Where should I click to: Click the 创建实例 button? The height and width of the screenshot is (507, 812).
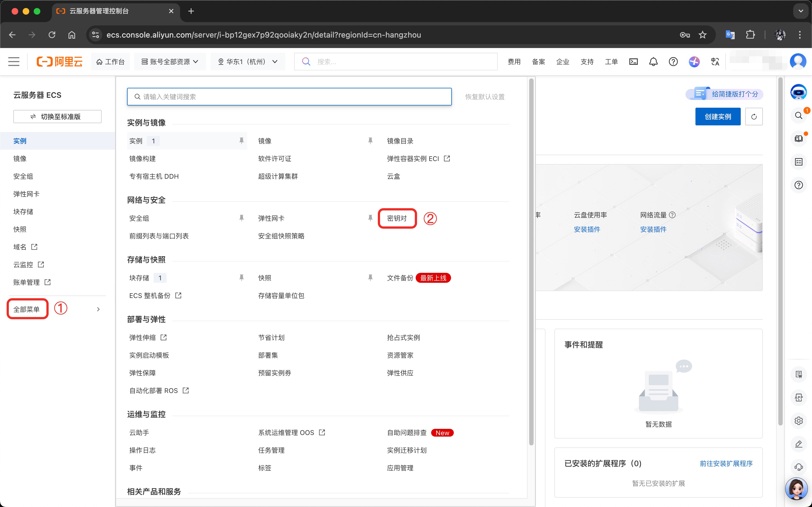718,117
